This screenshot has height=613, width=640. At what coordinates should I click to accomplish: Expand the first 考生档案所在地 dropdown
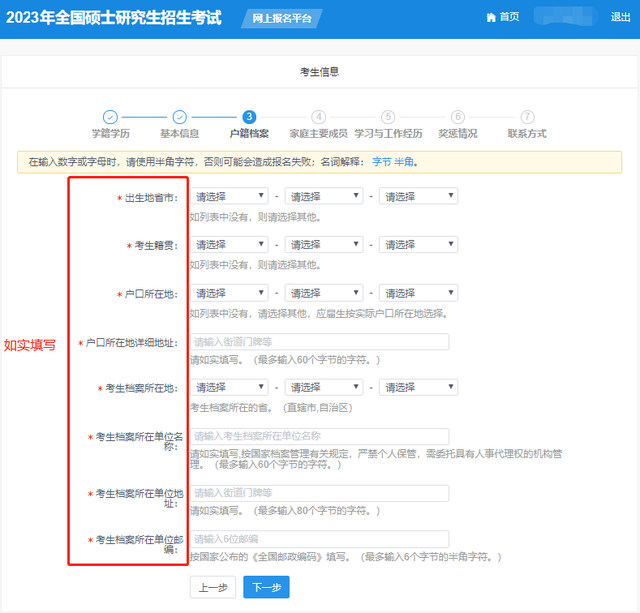[x=229, y=387]
